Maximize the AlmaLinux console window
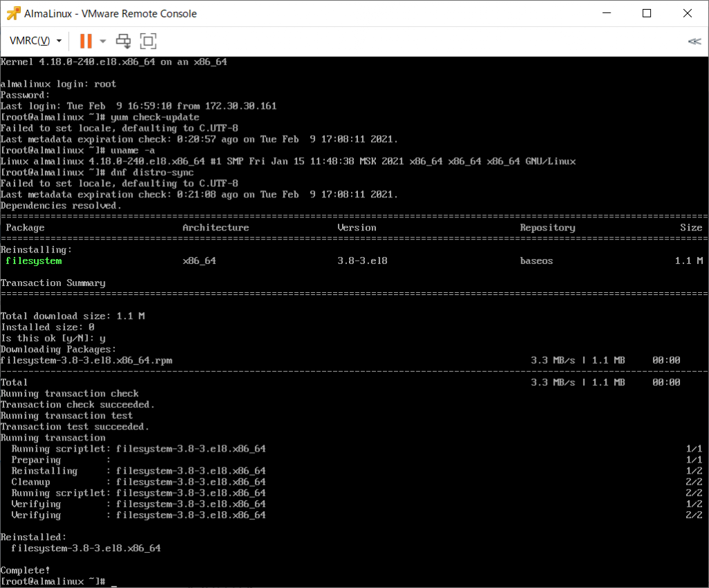Screen dimensions: 709x588 [647, 13]
